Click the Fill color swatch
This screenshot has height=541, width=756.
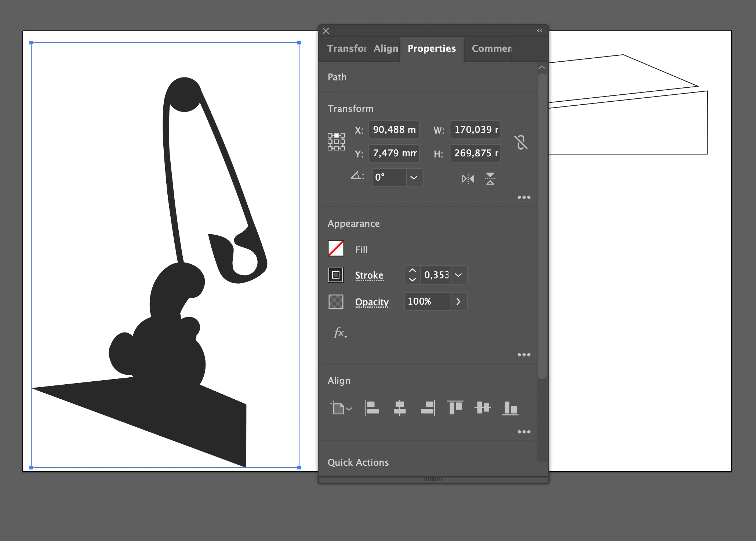point(336,249)
